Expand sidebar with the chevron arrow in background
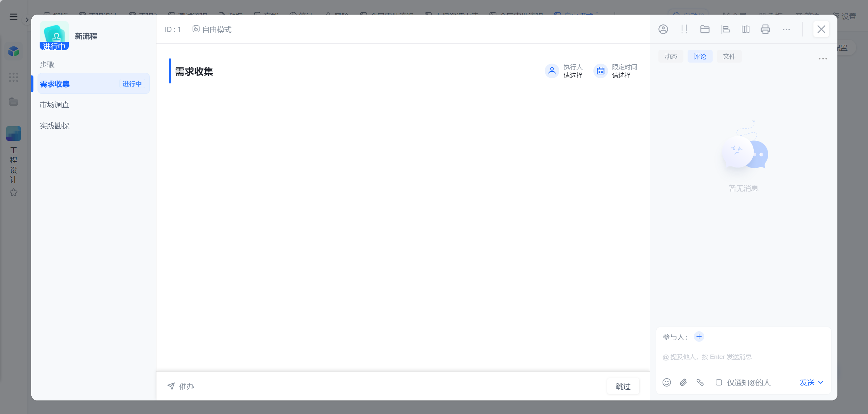The height and width of the screenshot is (414, 868). point(27,20)
